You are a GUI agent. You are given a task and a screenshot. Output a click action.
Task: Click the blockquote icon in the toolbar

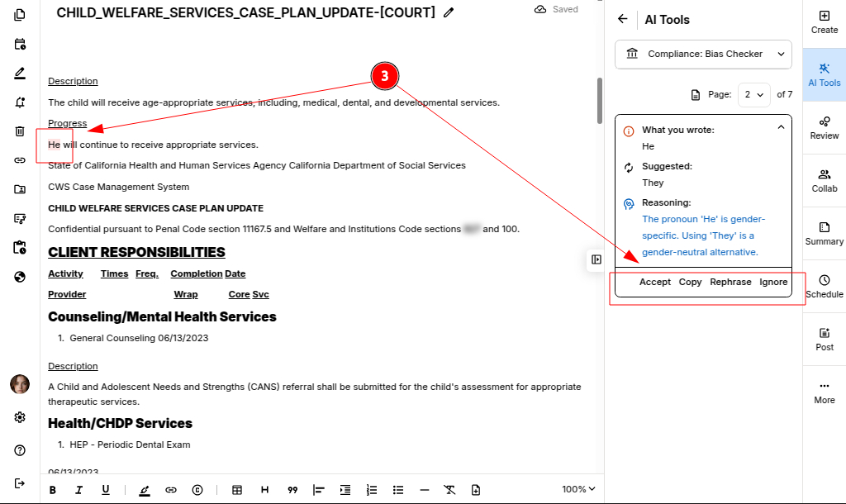(292, 490)
